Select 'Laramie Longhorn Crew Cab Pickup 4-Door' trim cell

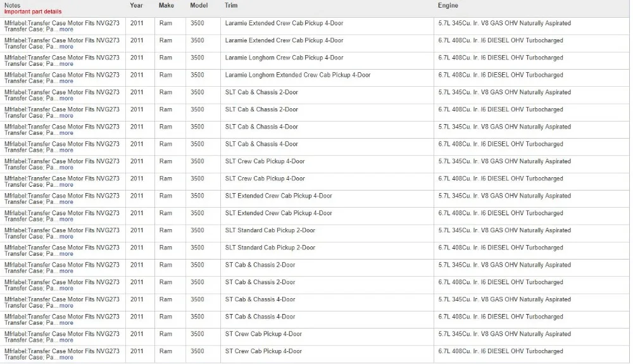point(284,58)
